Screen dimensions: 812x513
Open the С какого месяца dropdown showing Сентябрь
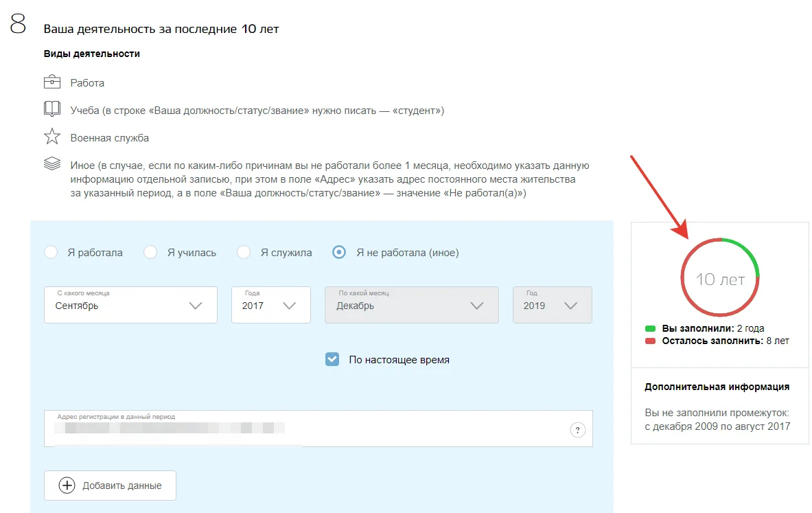click(x=130, y=305)
